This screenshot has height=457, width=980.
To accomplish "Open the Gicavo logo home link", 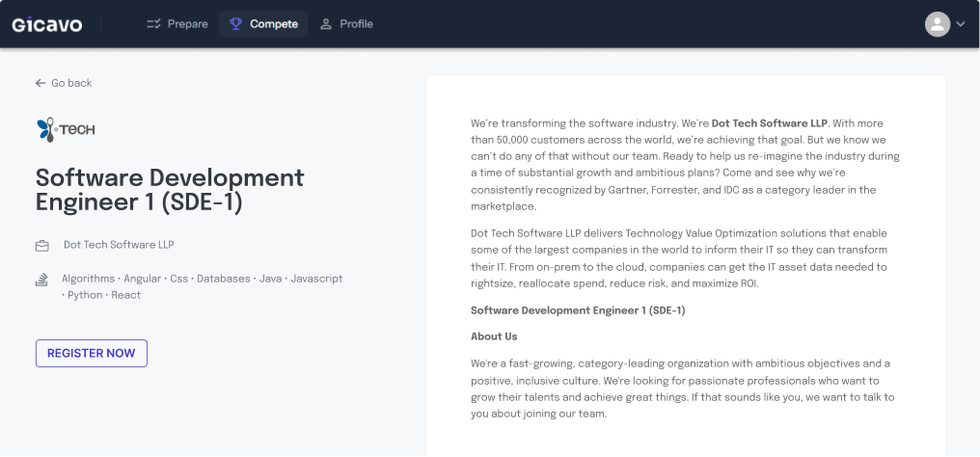I will pyautogui.click(x=47, y=24).
